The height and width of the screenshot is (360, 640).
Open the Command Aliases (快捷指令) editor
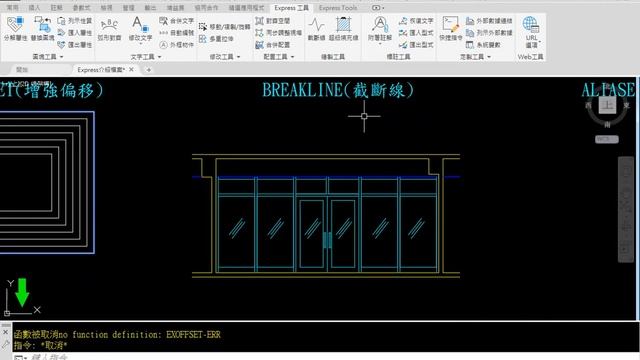(x=451, y=29)
